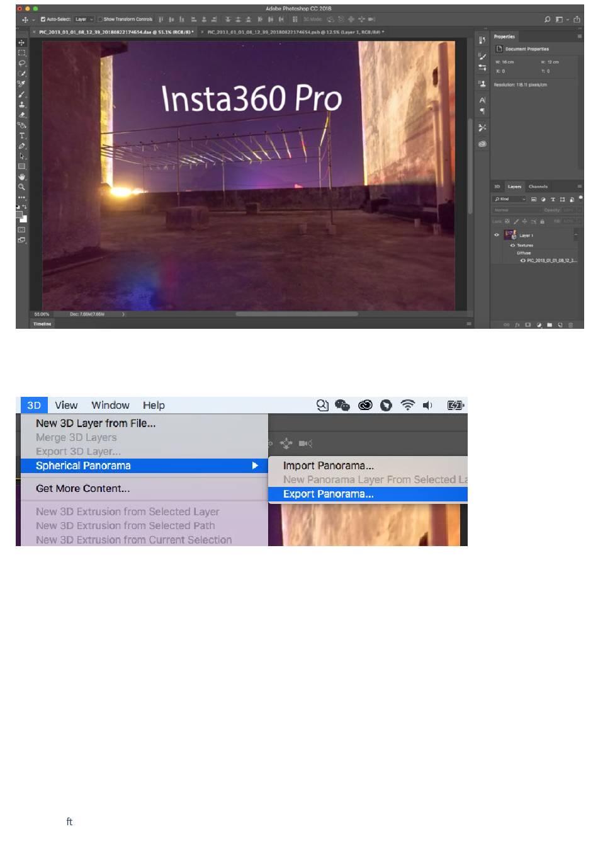Click the lock transparent pixels icon
This screenshot has width=598, height=868.
click(508, 222)
